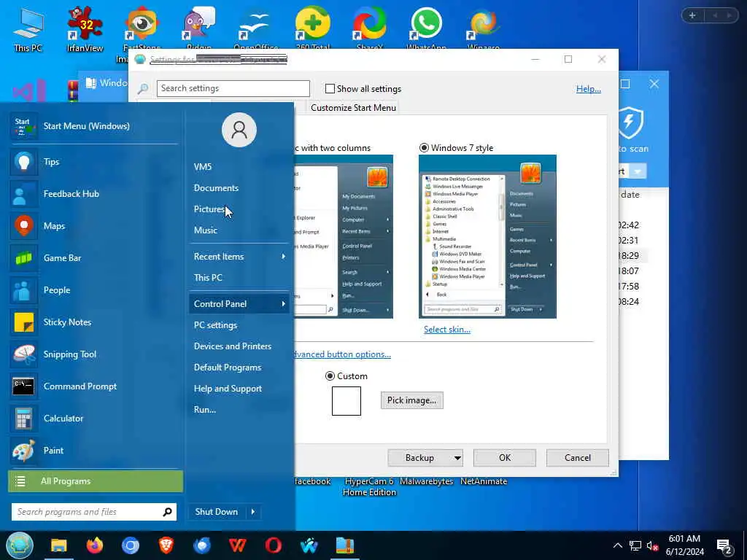This screenshot has height=560, width=747.
Task: Open 360 Total Security desktop shortcut
Action: coord(313,28)
